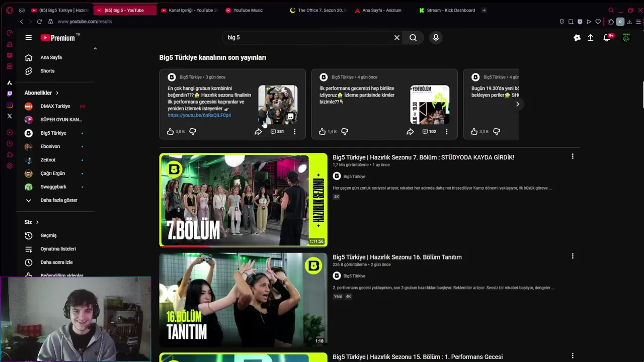Run search with the magnifier button
The image size is (644, 362).
(x=413, y=38)
